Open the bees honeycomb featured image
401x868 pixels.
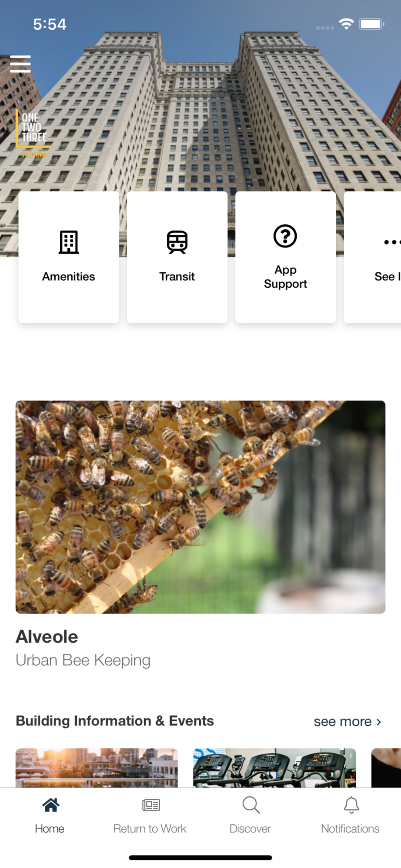coord(200,507)
